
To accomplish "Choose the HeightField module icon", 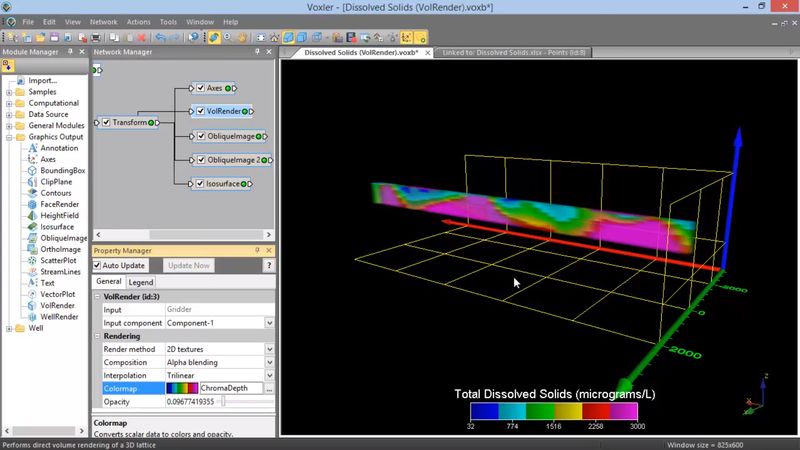I will click(x=32, y=215).
